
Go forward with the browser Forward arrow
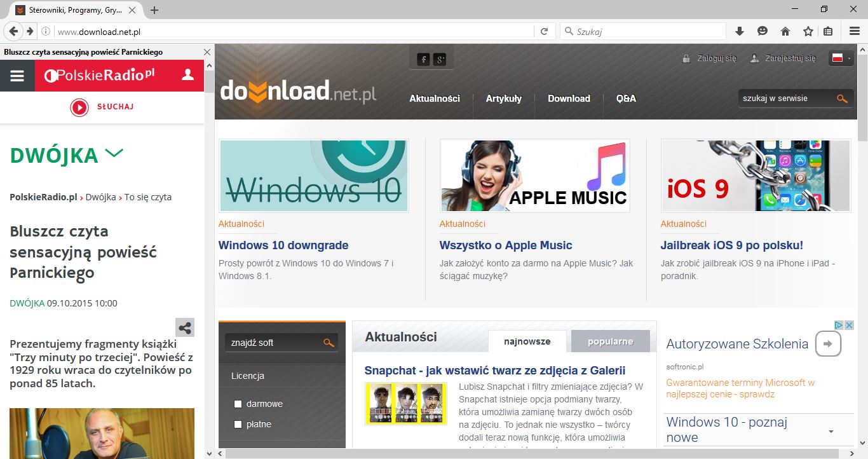click(30, 31)
